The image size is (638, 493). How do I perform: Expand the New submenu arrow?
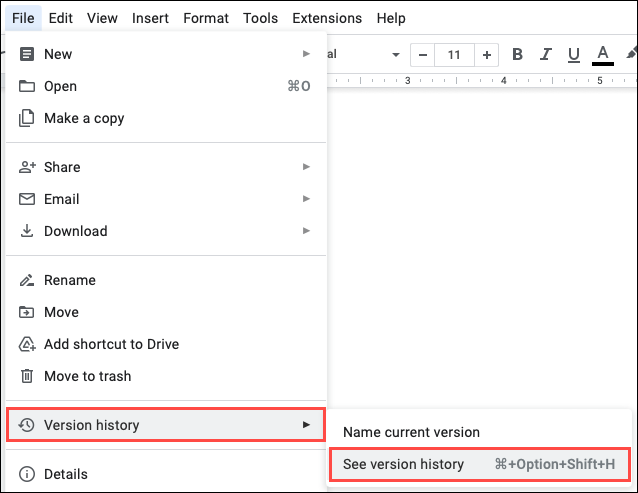(x=306, y=54)
